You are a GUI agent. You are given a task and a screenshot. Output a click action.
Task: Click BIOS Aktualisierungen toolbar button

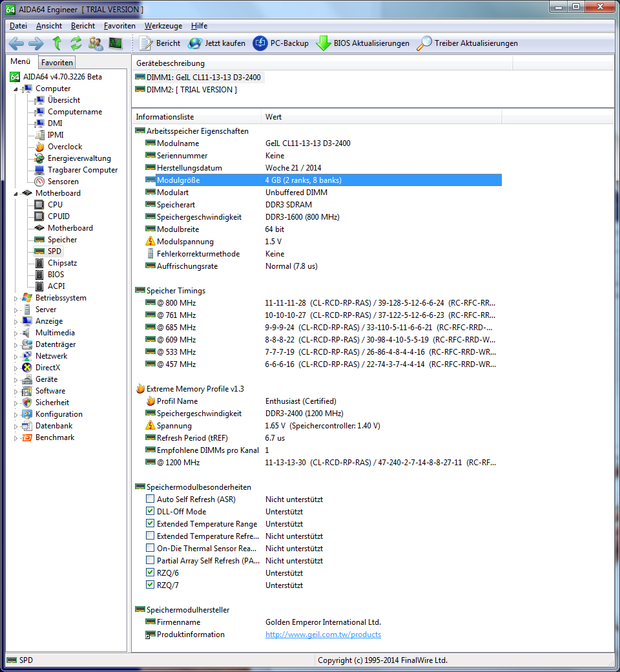(362, 43)
